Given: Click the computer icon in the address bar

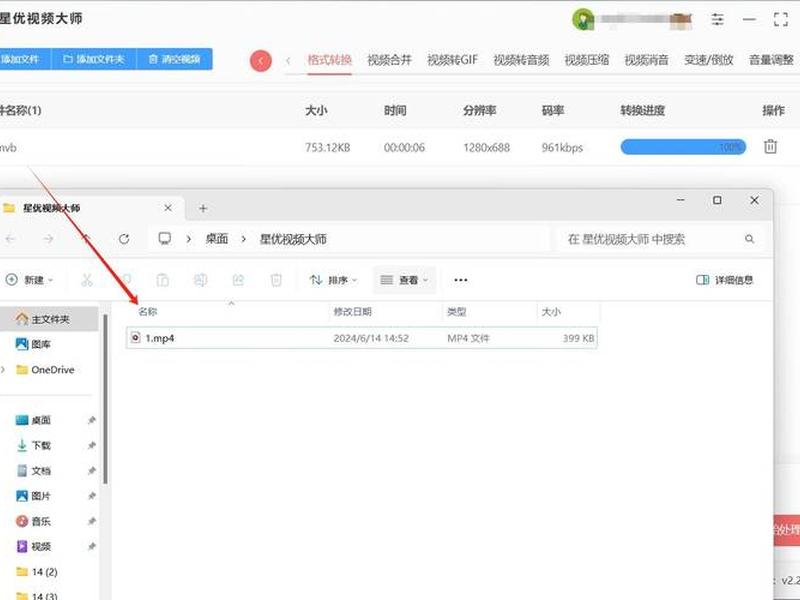Looking at the screenshot, I should [x=165, y=239].
